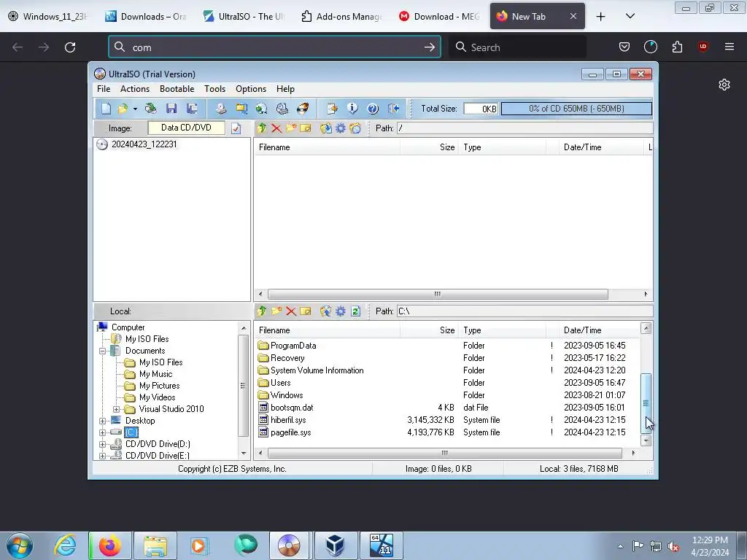Open the Windows Start button
747x560 pixels.
point(20,545)
